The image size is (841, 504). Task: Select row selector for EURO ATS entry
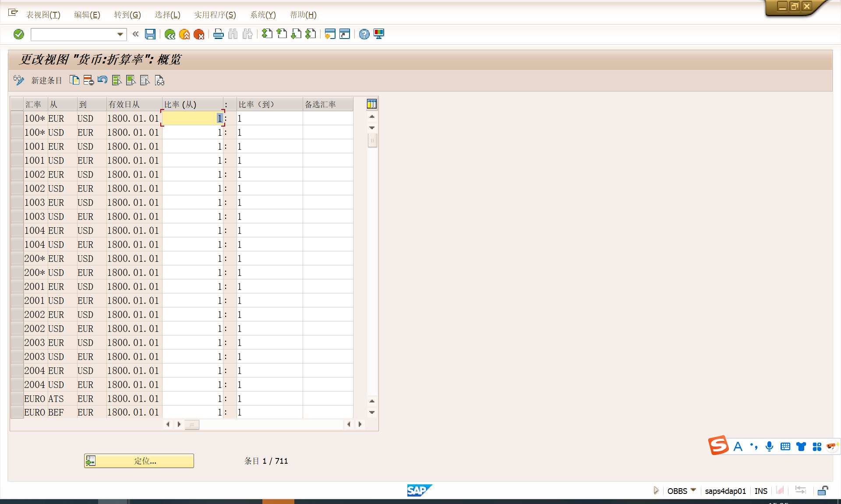[x=17, y=398]
